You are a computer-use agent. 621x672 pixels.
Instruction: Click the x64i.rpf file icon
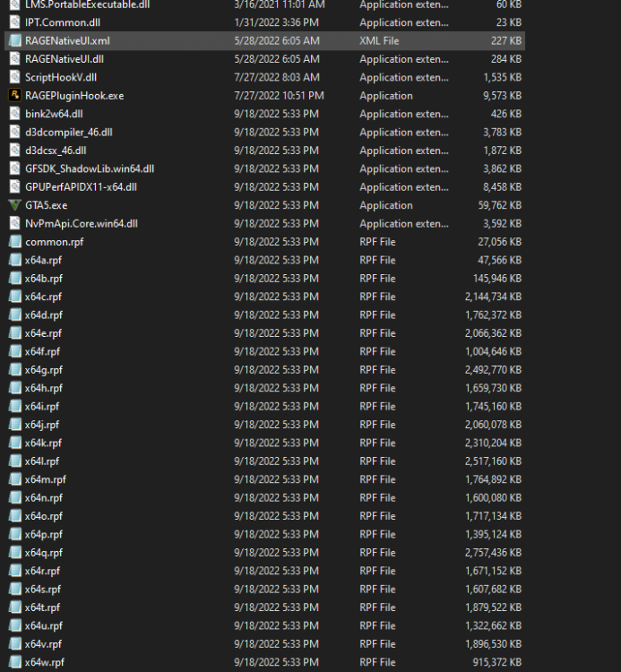point(14,406)
